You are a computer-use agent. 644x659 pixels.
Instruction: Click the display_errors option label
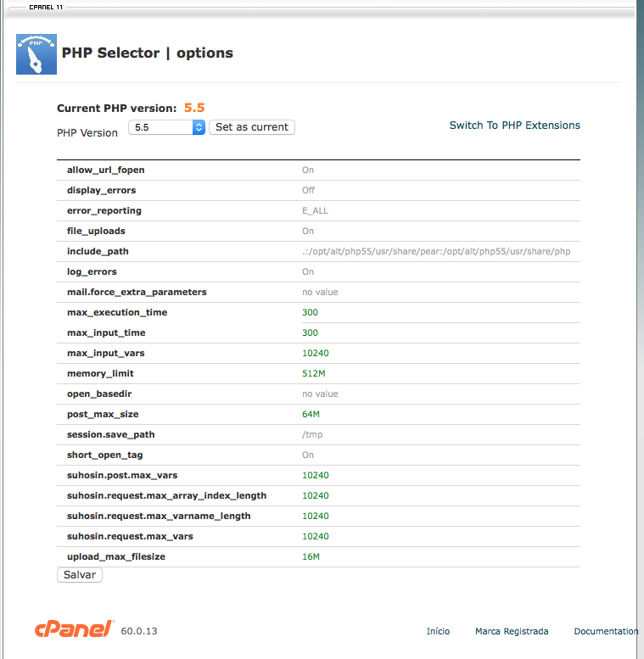click(x=101, y=190)
